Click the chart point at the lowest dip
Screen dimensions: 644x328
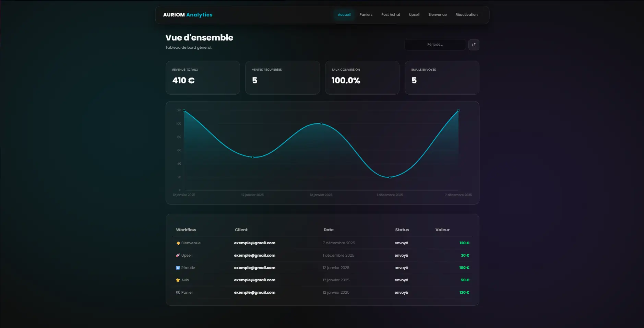pos(390,177)
